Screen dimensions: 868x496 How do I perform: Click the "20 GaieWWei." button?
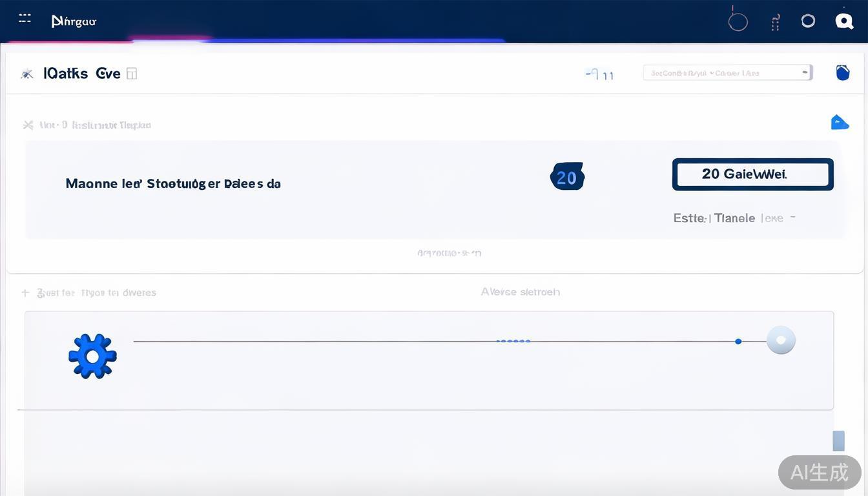click(752, 174)
